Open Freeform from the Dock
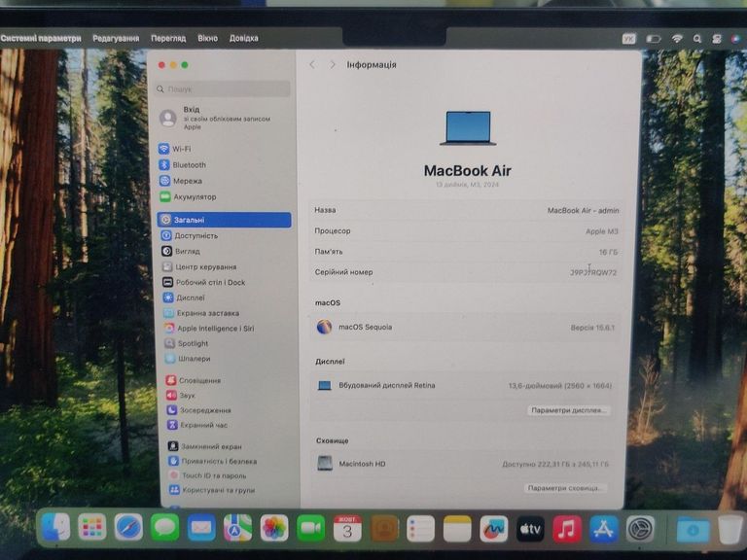The height and width of the screenshot is (560, 747). [x=493, y=529]
